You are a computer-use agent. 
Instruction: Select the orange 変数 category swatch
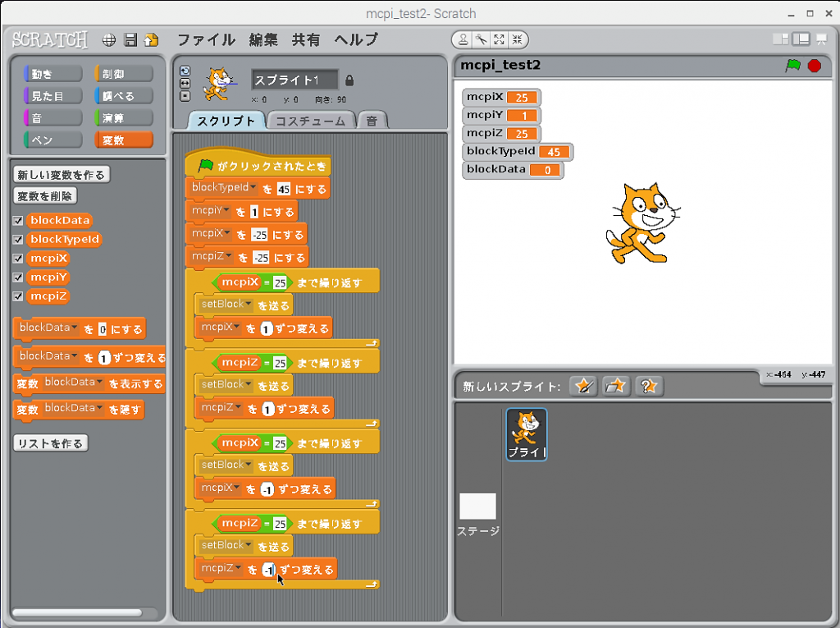click(124, 140)
